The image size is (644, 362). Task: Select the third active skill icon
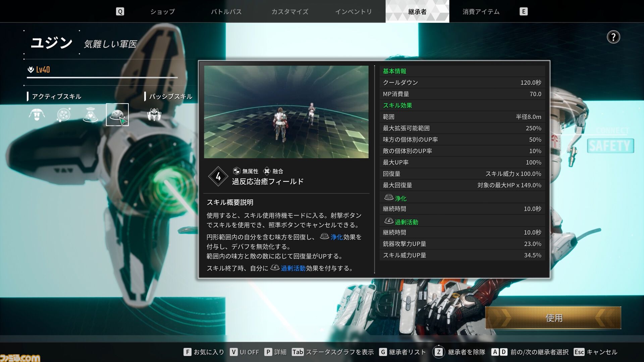click(90, 115)
